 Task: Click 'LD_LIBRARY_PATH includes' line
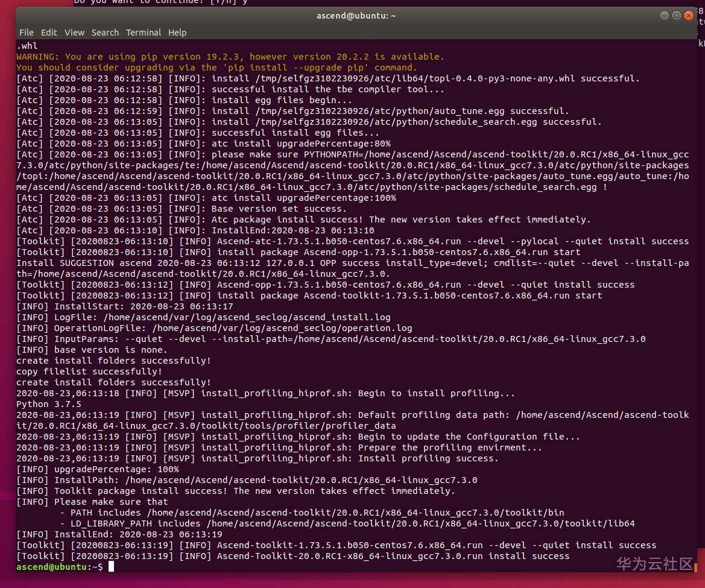(347, 523)
